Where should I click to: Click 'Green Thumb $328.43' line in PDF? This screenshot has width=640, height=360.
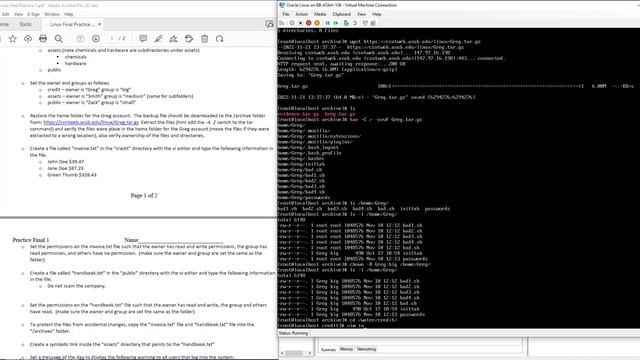pyautogui.click(x=72, y=175)
